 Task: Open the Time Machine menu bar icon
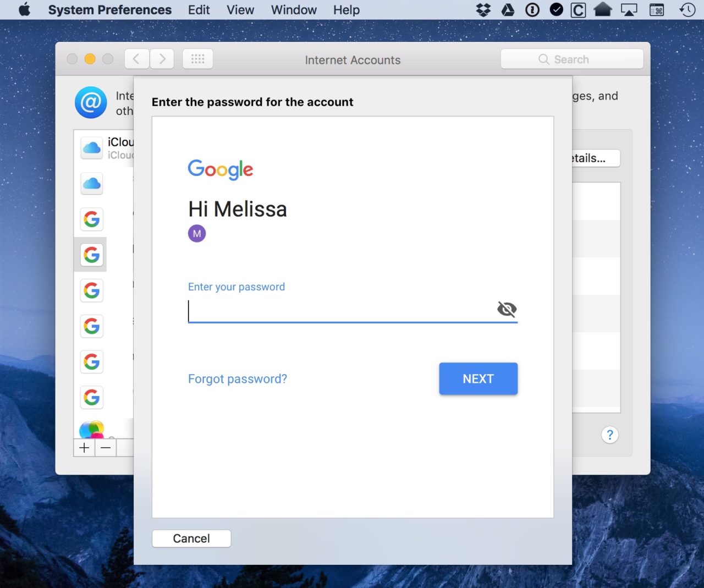687,10
